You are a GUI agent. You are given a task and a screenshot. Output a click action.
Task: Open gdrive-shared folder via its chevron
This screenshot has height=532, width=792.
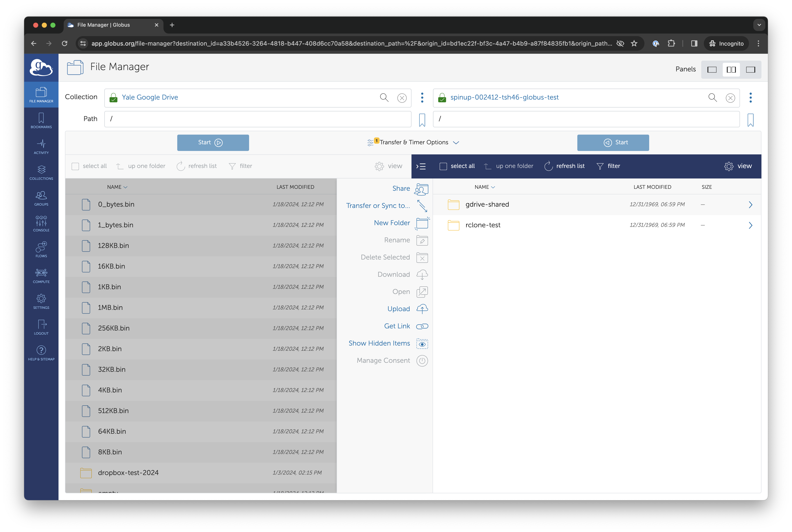[x=750, y=205]
